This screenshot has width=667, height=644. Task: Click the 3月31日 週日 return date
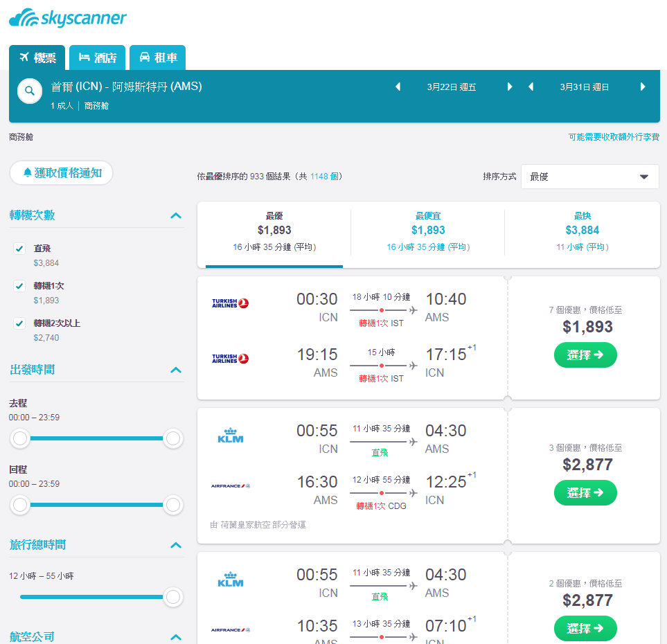[585, 87]
